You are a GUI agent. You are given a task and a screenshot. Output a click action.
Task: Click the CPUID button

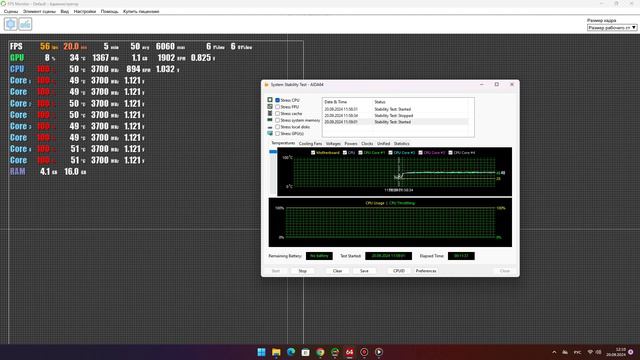coord(399,271)
